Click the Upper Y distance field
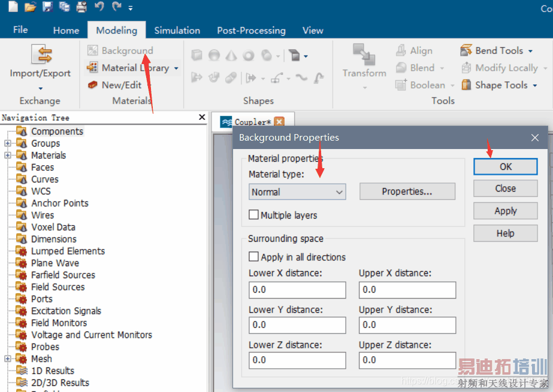Viewport: 553px width, 392px height. click(407, 325)
